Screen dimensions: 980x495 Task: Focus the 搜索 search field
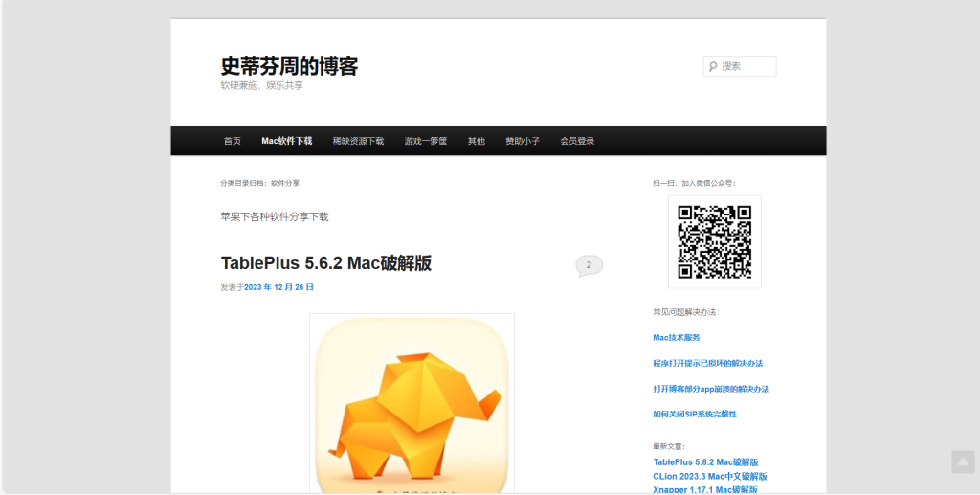point(740,66)
